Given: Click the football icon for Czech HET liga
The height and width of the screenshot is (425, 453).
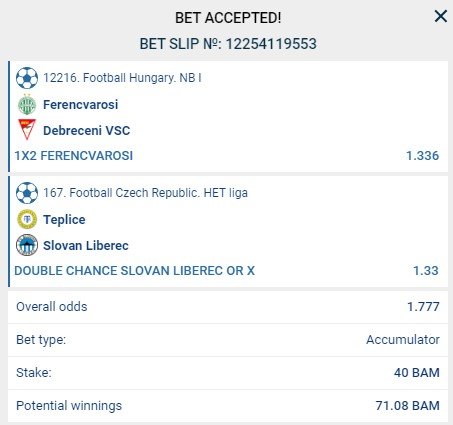Looking at the screenshot, I should tap(27, 193).
